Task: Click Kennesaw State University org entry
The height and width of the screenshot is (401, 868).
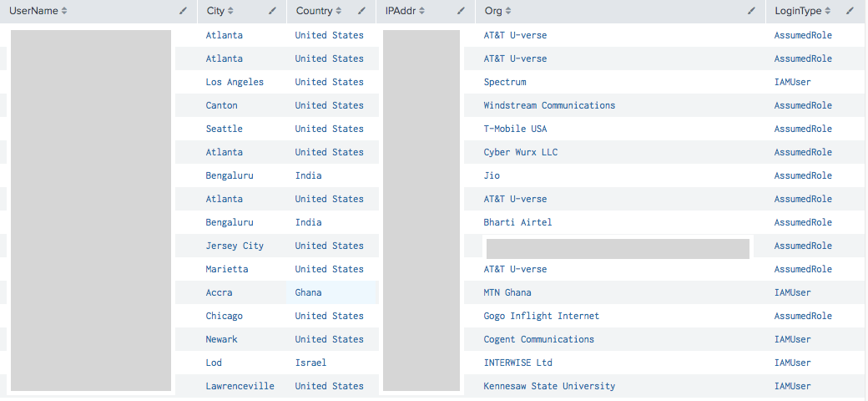Action: pos(549,386)
